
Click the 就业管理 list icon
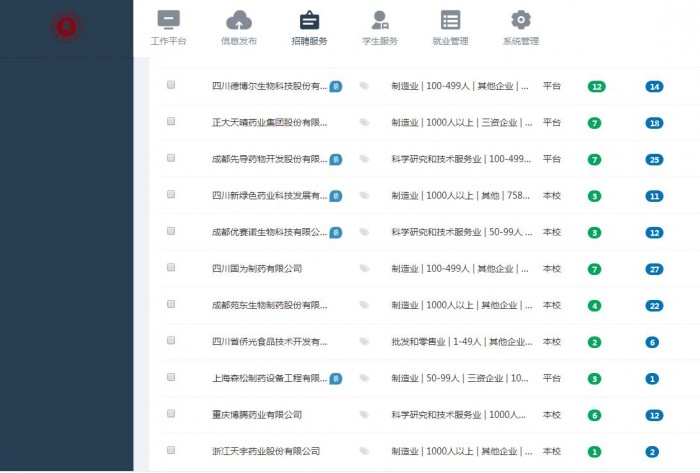(x=450, y=20)
